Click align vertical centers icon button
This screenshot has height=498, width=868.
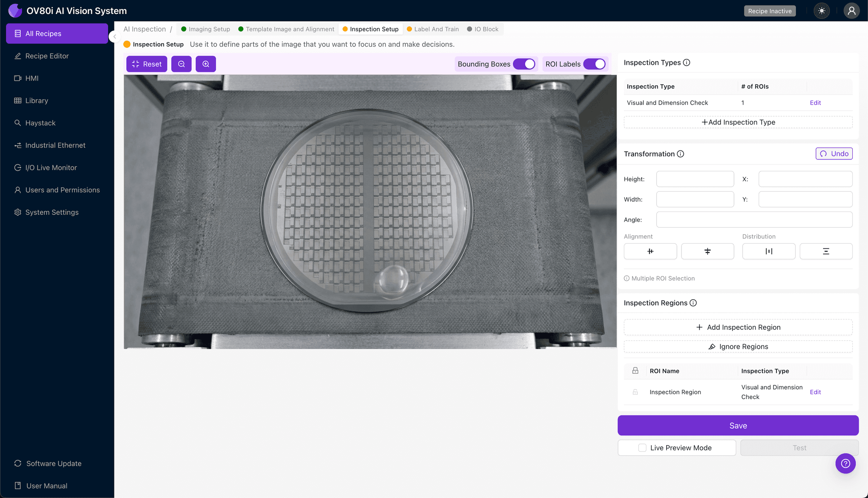[x=707, y=251]
